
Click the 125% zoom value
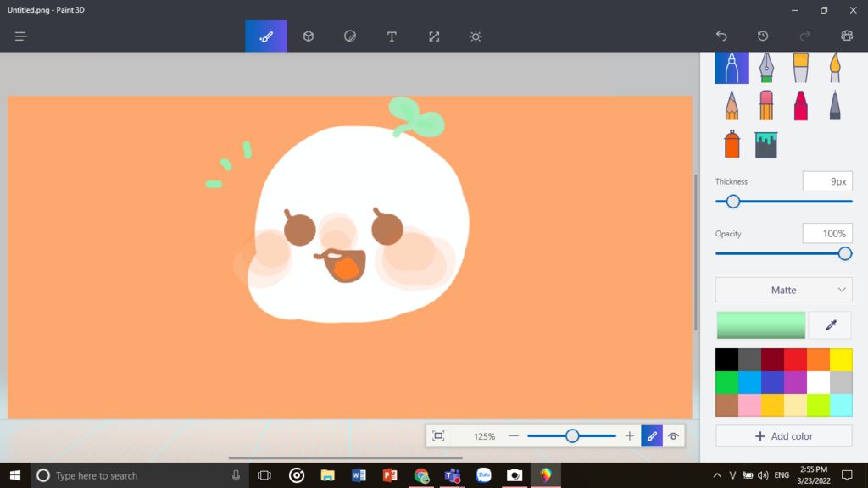point(484,436)
